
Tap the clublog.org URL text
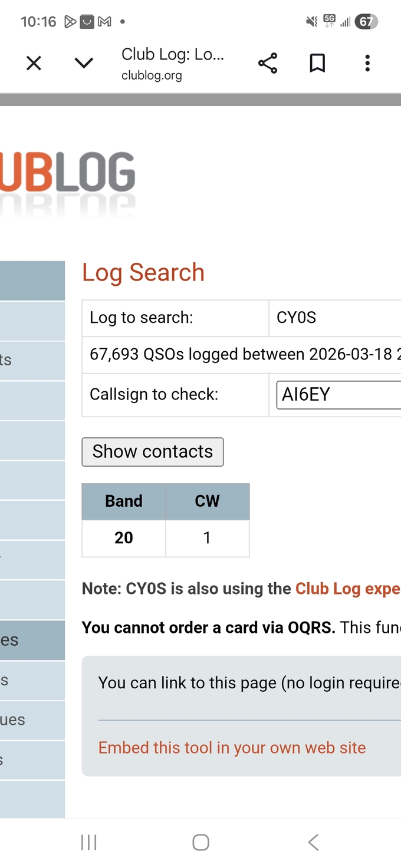(x=152, y=75)
